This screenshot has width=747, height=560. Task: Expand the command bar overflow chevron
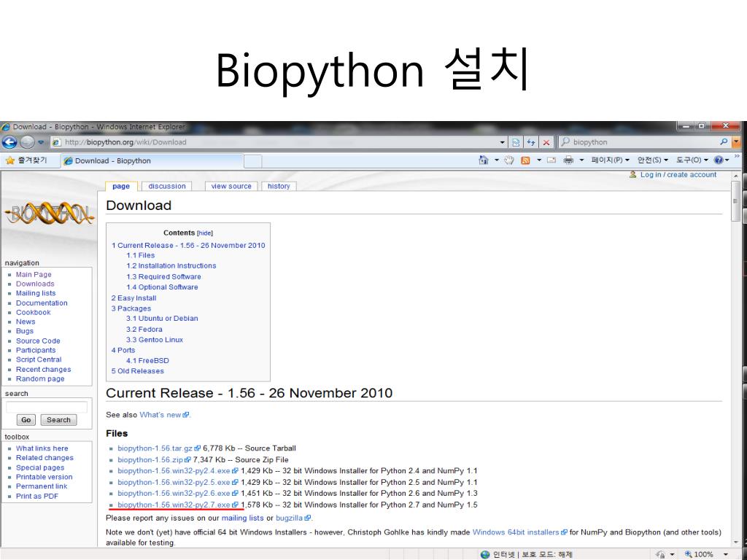coord(738,156)
